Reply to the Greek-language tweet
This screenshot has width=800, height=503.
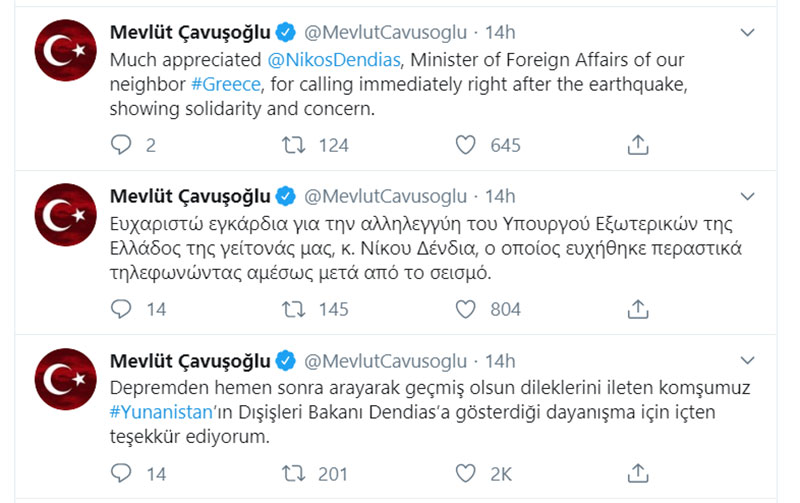[121, 309]
